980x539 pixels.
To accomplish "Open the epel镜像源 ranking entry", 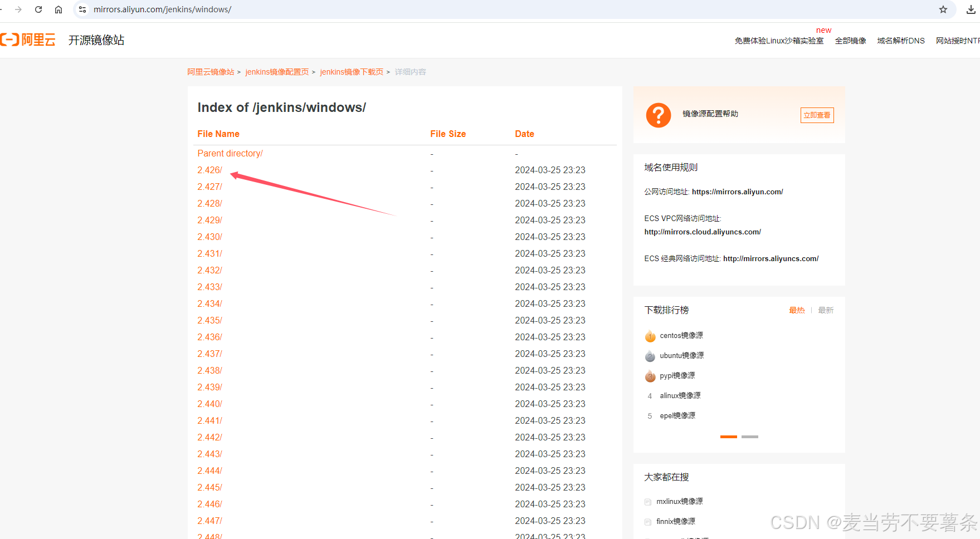I will pyautogui.click(x=677, y=415).
